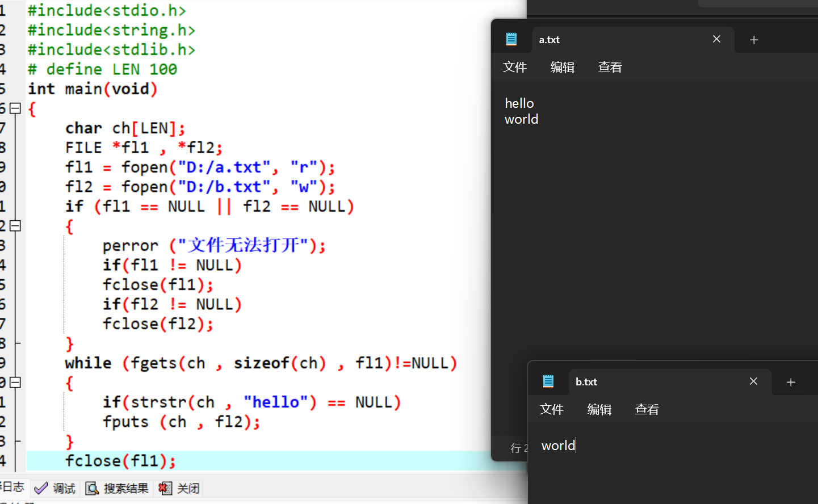818x504 pixels.
Task: Click the if fl1 == NULL || fl2 line
Action: click(209, 206)
